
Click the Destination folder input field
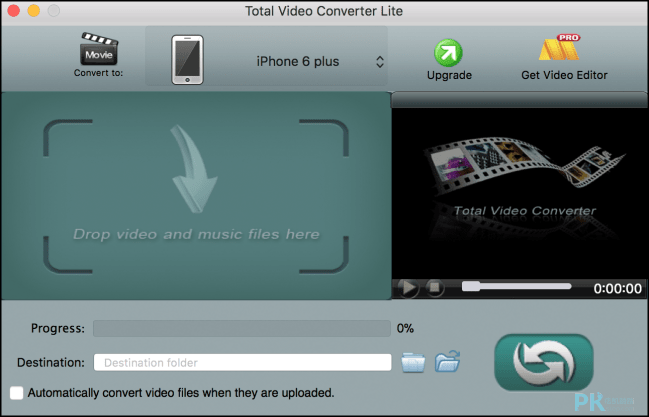click(243, 362)
